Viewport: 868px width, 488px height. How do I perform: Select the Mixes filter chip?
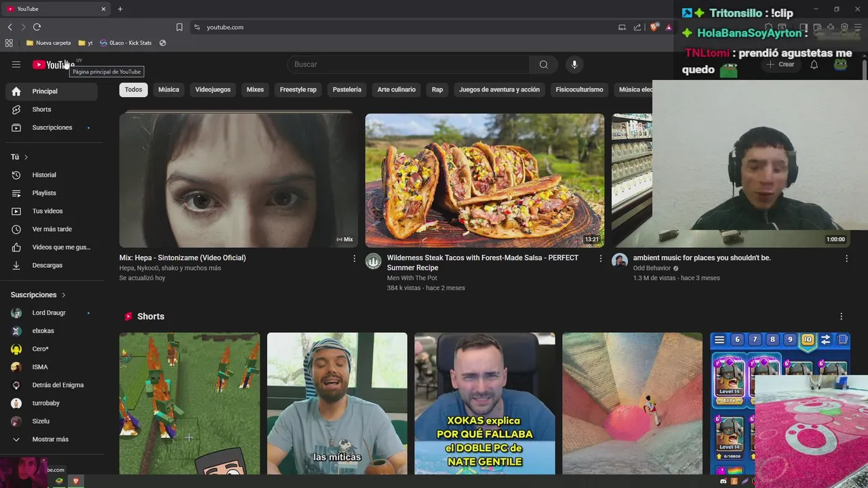255,89
